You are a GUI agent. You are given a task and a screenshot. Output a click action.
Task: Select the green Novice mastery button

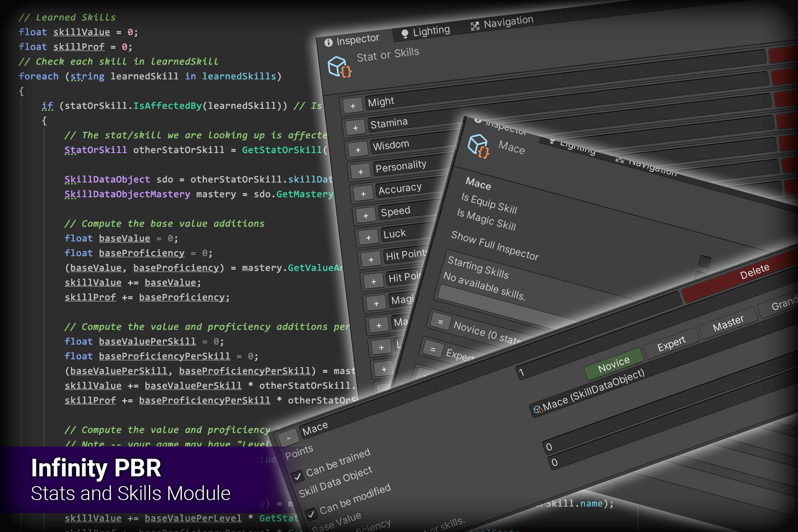(x=613, y=364)
